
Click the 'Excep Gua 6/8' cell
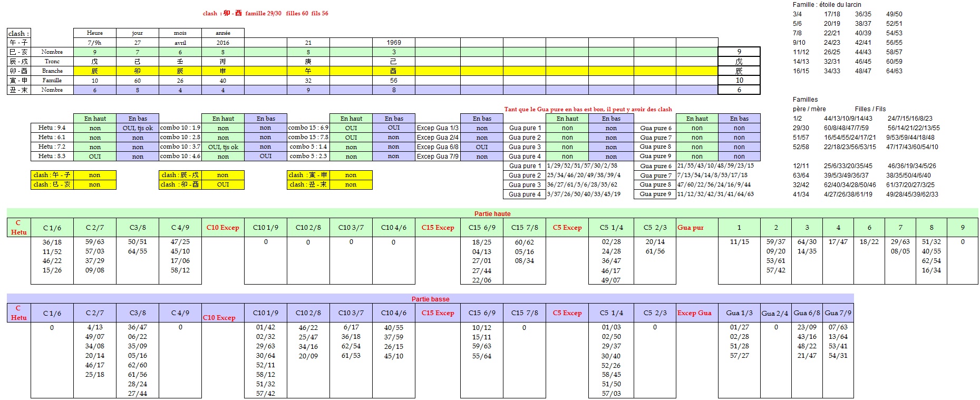[438, 147]
